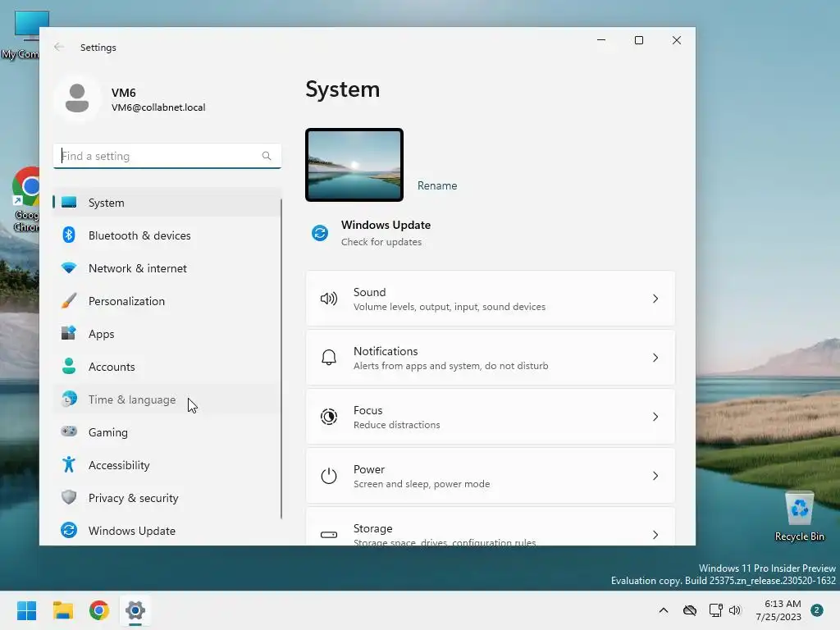840x630 pixels.
Task: Open Notifications settings title
Action: 386,351
